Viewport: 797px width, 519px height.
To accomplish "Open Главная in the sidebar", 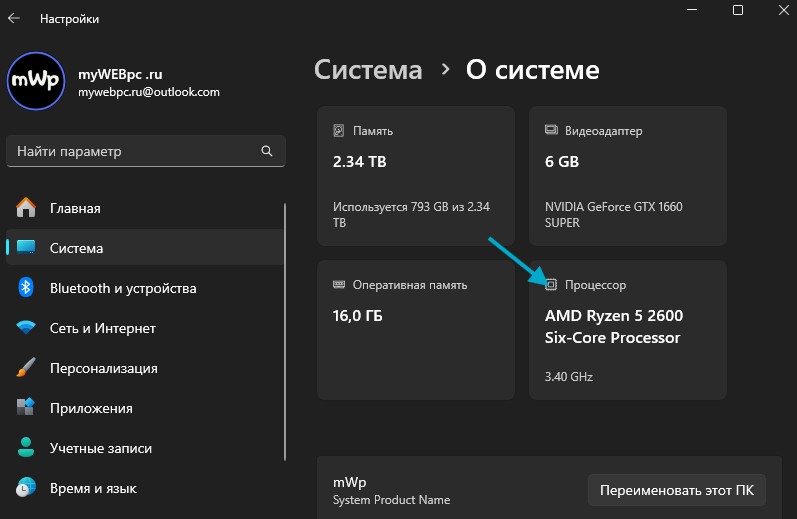I will pyautogui.click(x=145, y=208).
